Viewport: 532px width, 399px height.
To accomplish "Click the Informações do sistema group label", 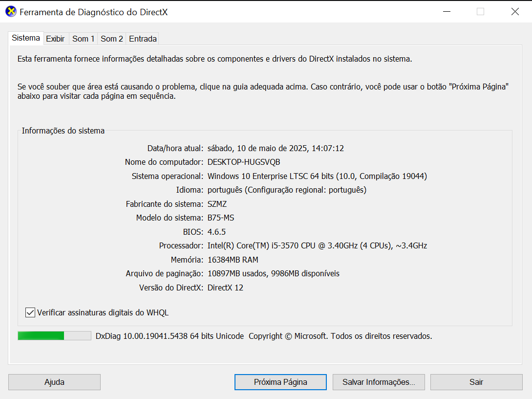I will tap(63, 131).
